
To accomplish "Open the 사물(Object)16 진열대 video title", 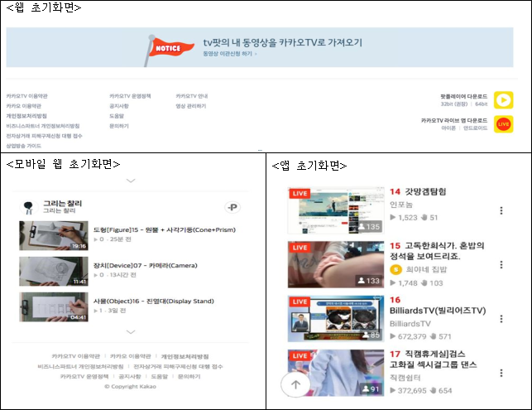I will 154,301.
